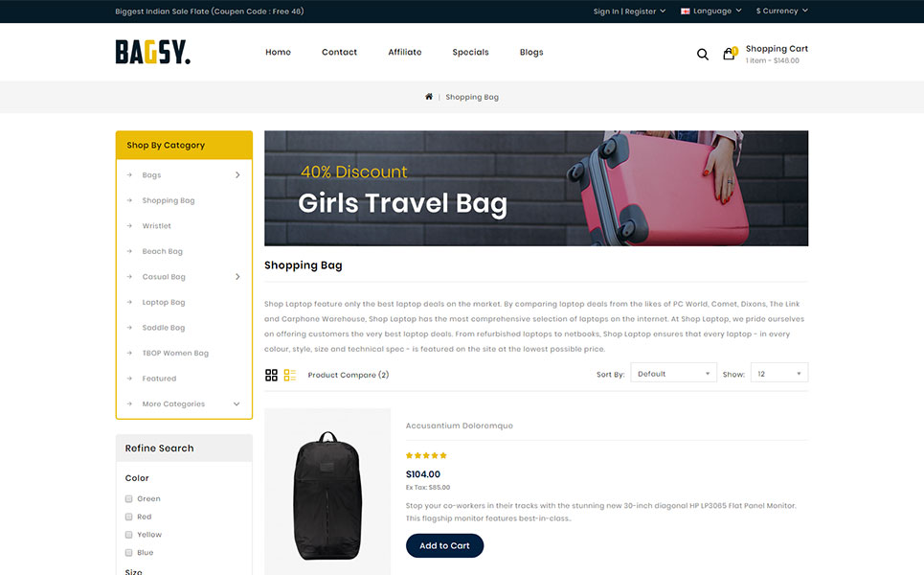Open the Show 12 items dropdown

coord(779,374)
